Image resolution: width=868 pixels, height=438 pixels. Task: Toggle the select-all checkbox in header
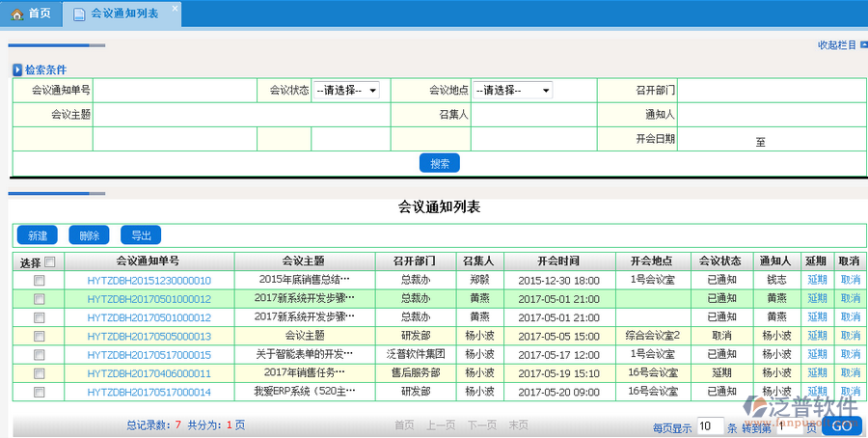pyautogui.click(x=50, y=261)
